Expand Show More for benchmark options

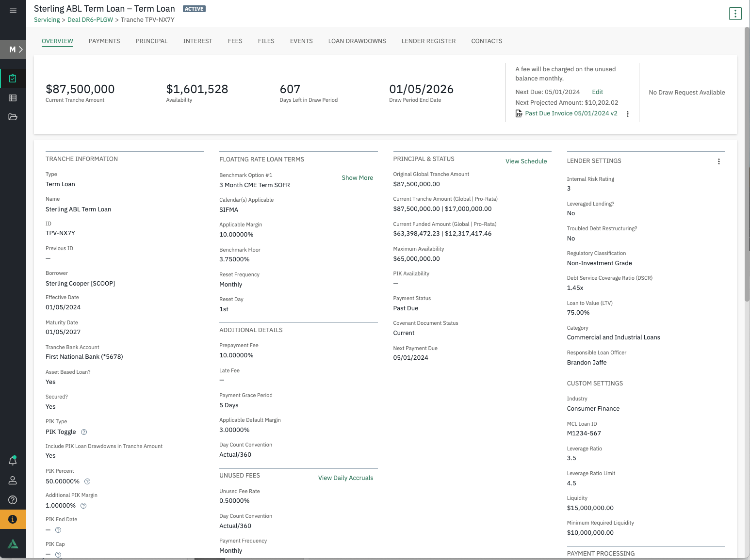[x=357, y=177]
